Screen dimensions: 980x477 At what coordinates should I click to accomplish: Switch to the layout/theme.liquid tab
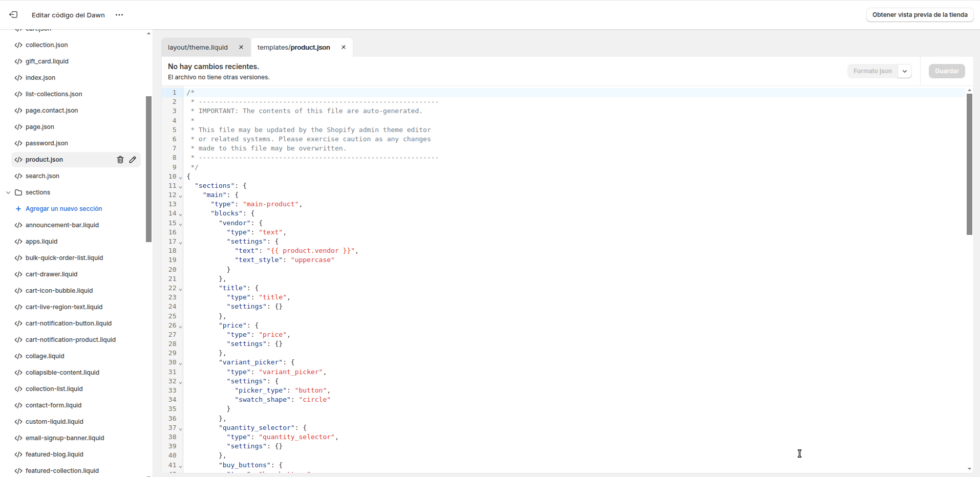coord(198,47)
